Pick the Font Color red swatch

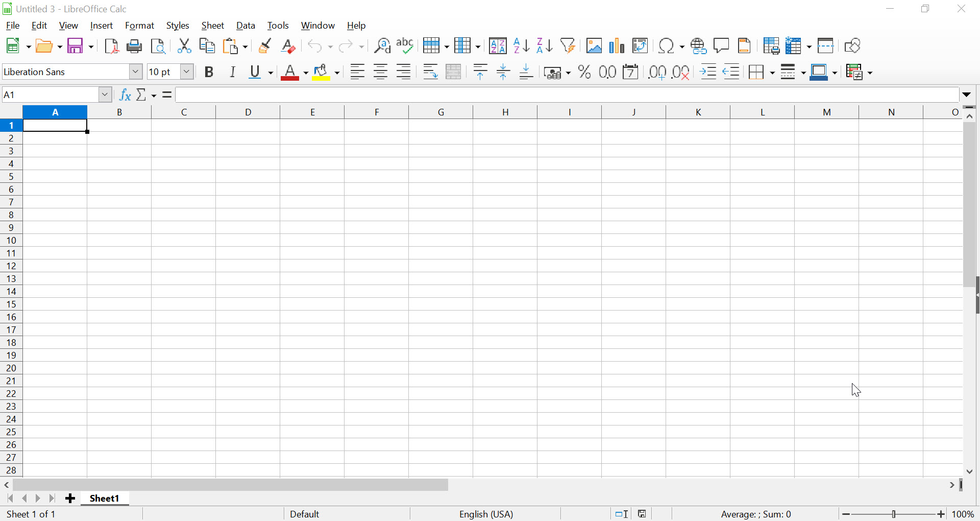tap(290, 73)
